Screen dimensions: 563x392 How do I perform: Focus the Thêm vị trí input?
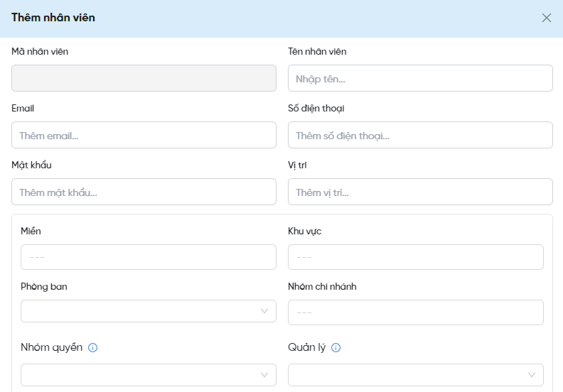(420, 192)
